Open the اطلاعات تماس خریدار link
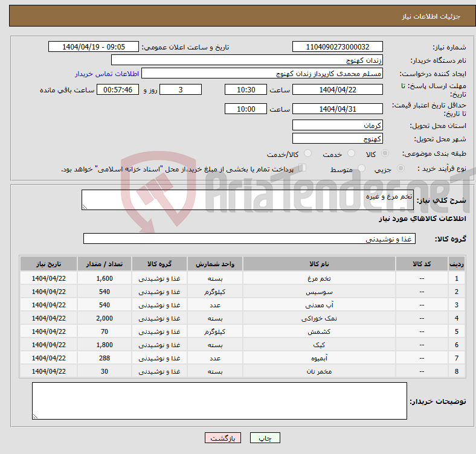Image resolution: width=476 pixels, height=454 pixels. coord(107,74)
